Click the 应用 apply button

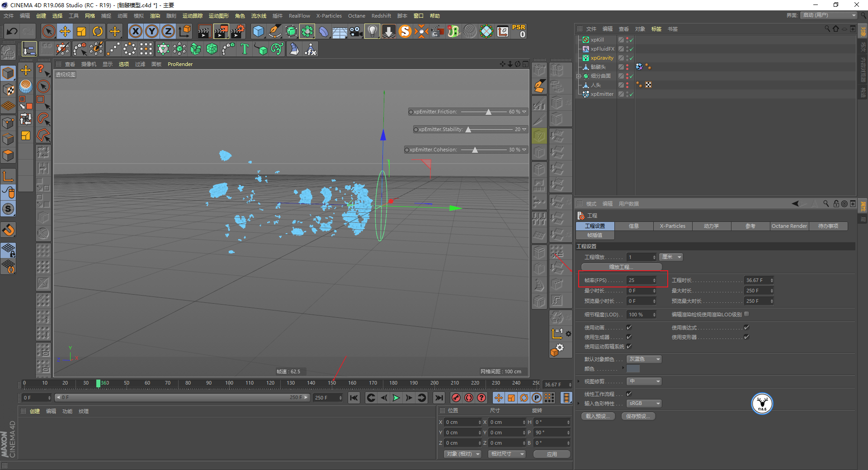[552, 454]
